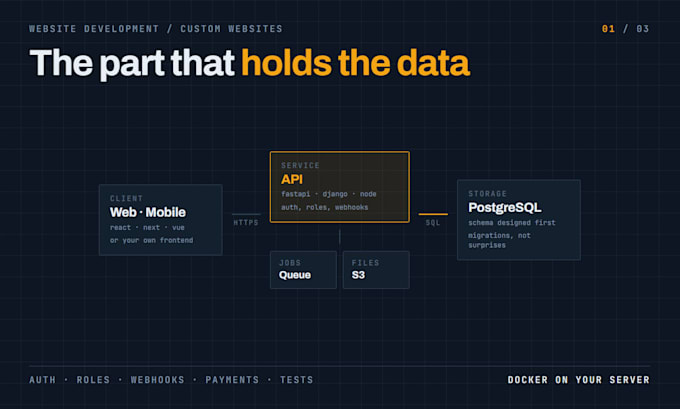Open the PostgreSQL storage card
This screenshot has width=680, height=409.
pos(519,220)
